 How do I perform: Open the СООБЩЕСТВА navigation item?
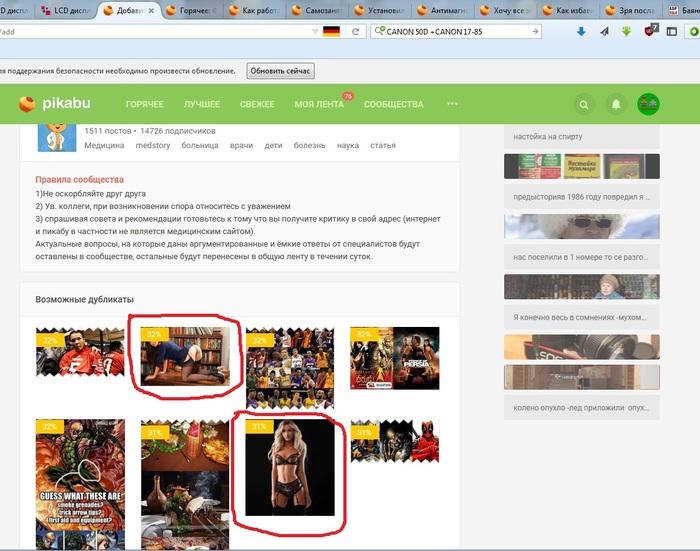(393, 104)
